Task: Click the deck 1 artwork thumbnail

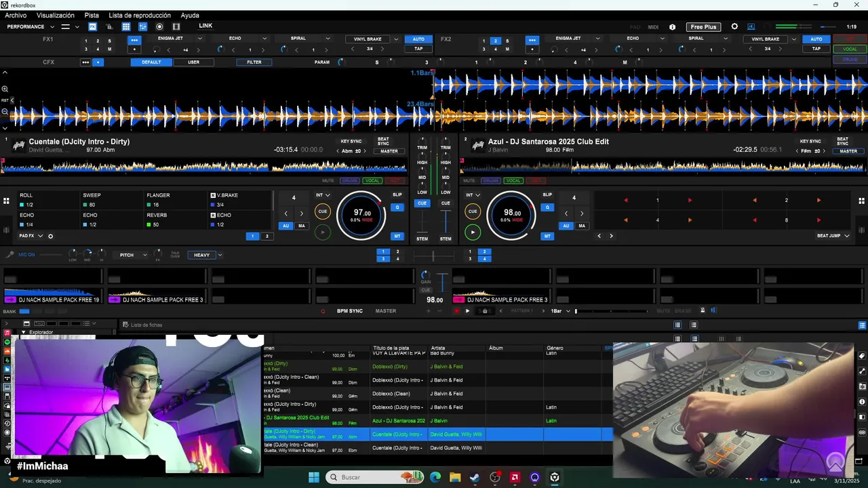Action: [x=18, y=145]
